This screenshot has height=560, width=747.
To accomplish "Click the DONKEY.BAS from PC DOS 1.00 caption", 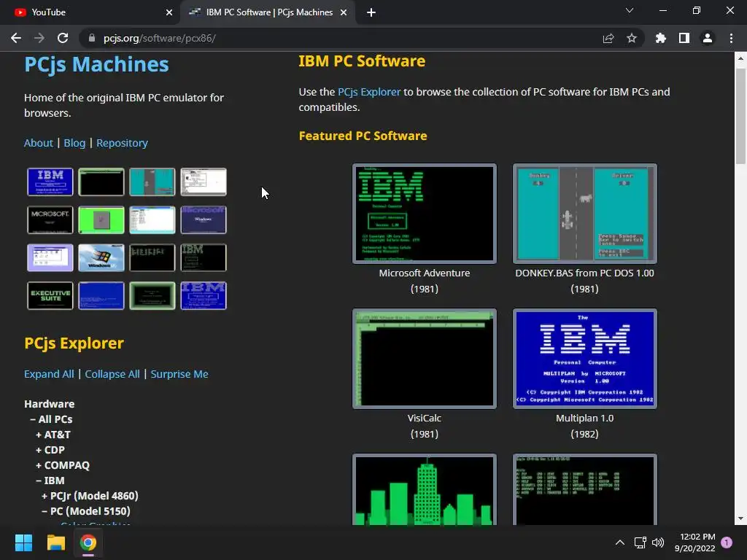I will [584, 273].
